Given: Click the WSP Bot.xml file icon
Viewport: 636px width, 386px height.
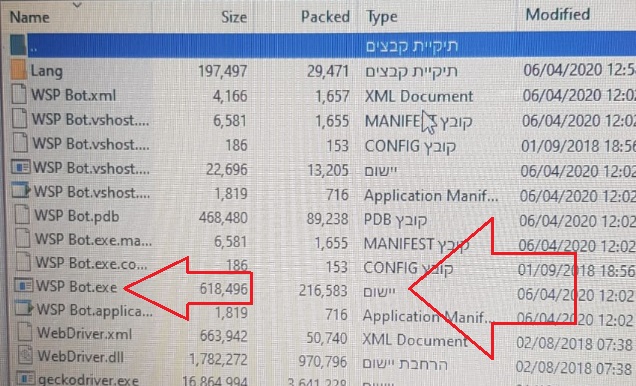Looking at the screenshot, I should point(19,94).
